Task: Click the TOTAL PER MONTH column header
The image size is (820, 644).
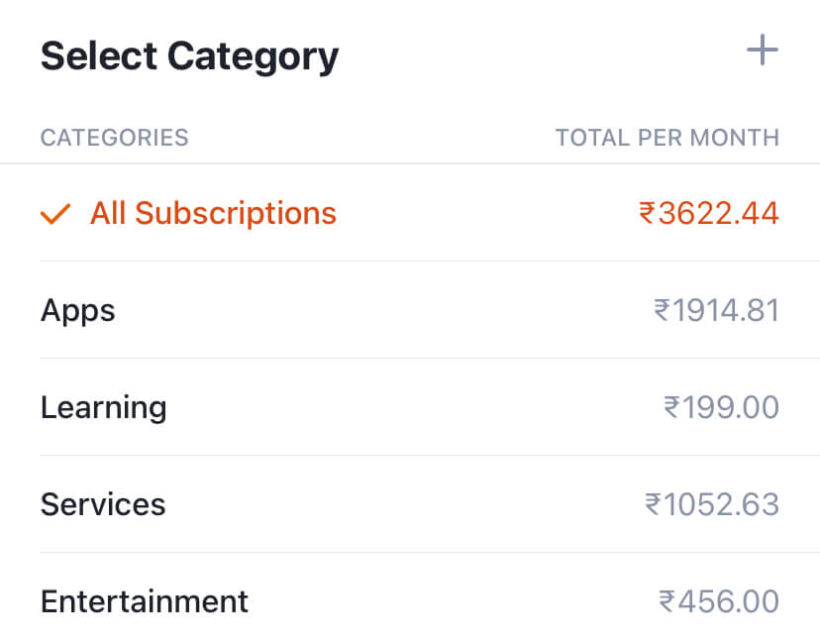Action: click(666, 138)
